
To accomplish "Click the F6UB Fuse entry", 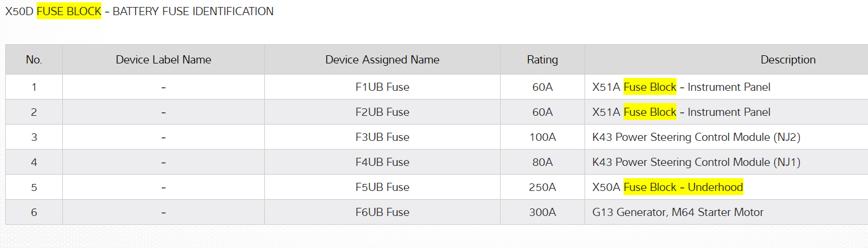I will 382,212.
